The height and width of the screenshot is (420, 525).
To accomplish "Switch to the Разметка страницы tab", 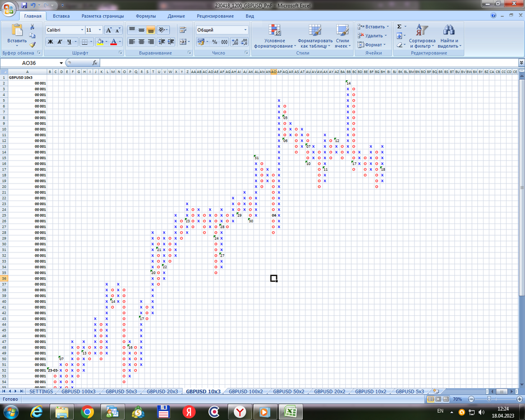I will tap(103, 16).
